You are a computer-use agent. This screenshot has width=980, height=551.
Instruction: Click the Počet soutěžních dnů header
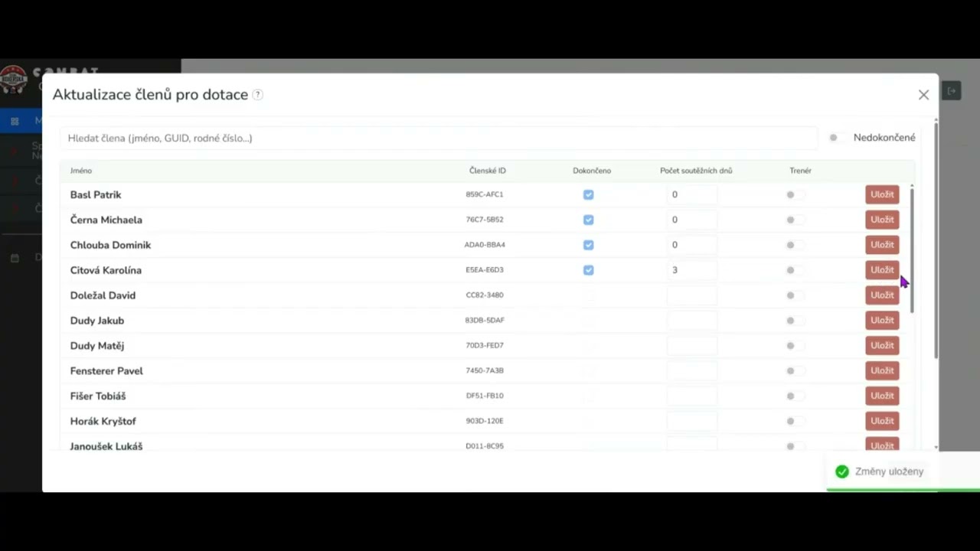[x=695, y=171]
